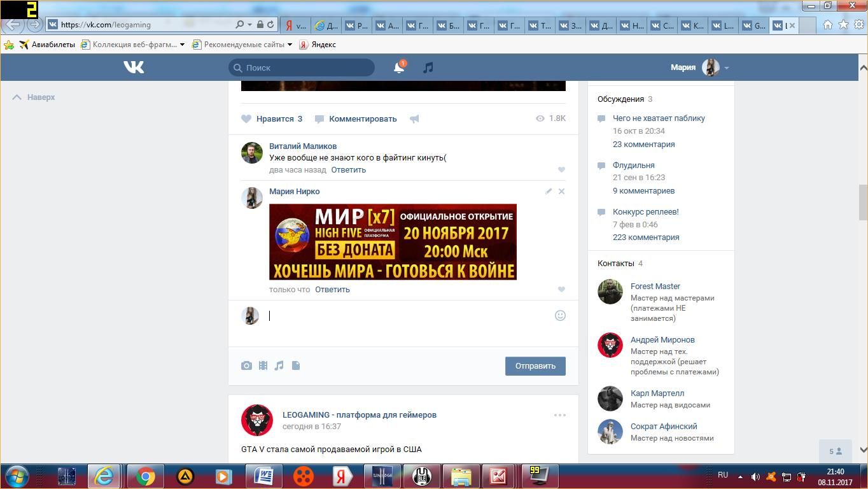
Task: Open Forest Master's contact profile
Action: point(655,287)
